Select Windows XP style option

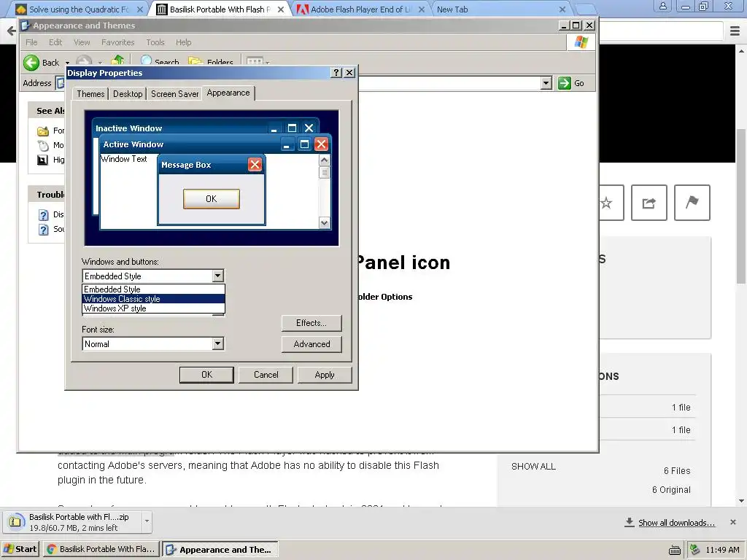153,308
